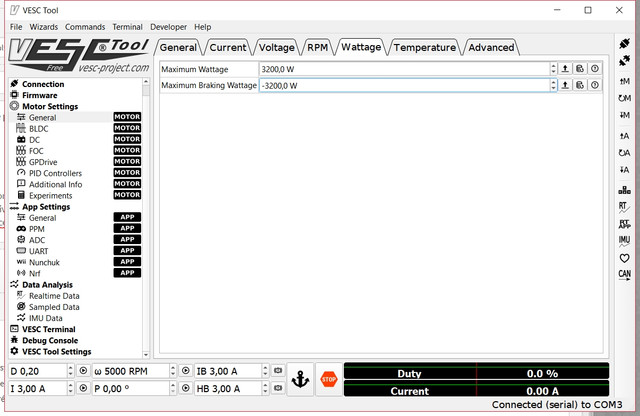Read default motor configuration icon
This screenshot has width=640, height=416.
pos(624,98)
